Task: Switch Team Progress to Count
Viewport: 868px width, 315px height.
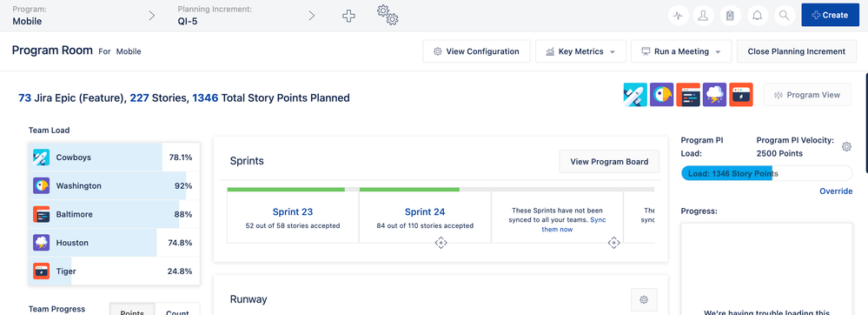Action: click(x=178, y=310)
